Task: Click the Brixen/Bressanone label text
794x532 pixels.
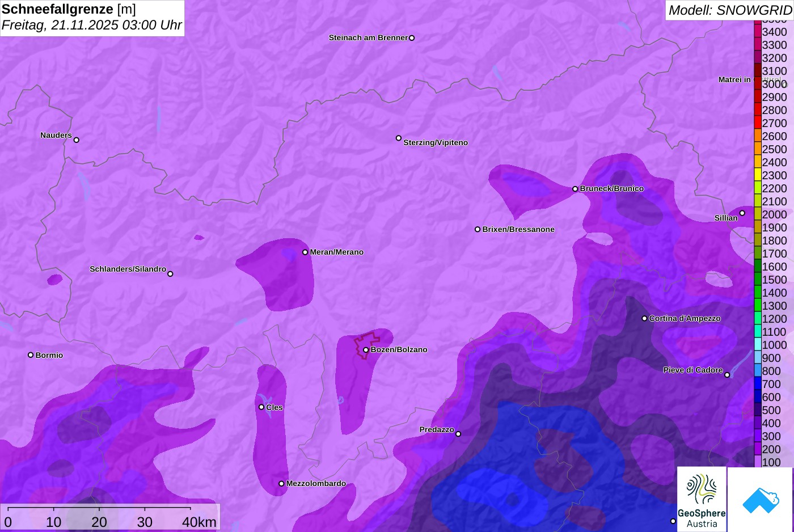Action: click(518, 229)
